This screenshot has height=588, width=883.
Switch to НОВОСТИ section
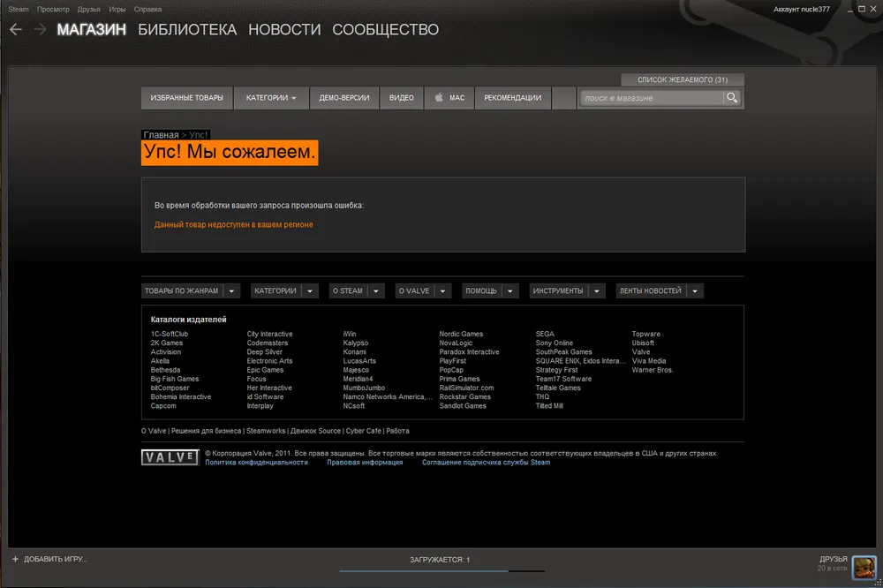click(284, 29)
